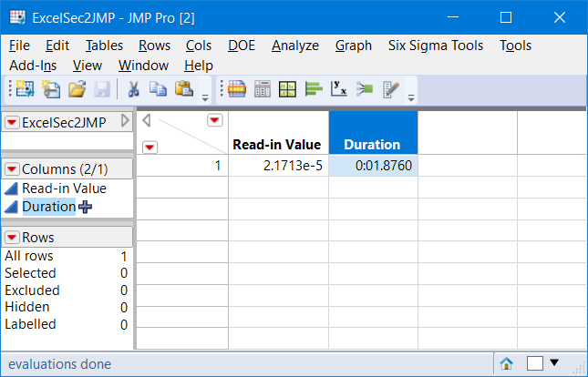Click the cell containing 2.1713e-5
The height and width of the screenshot is (377, 588).
(x=279, y=166)
